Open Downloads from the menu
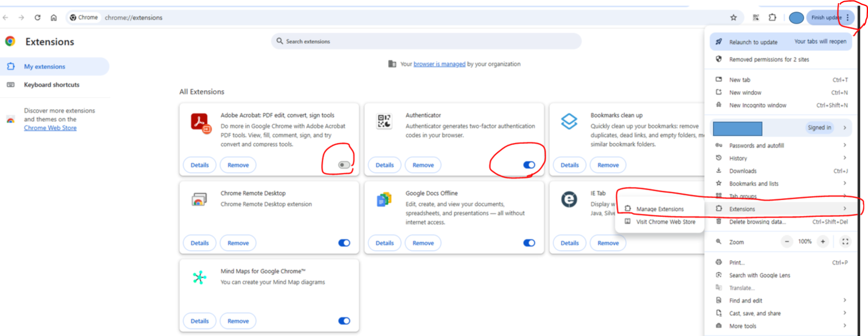This screenshot has height=336, width=868. click(781, 171)
